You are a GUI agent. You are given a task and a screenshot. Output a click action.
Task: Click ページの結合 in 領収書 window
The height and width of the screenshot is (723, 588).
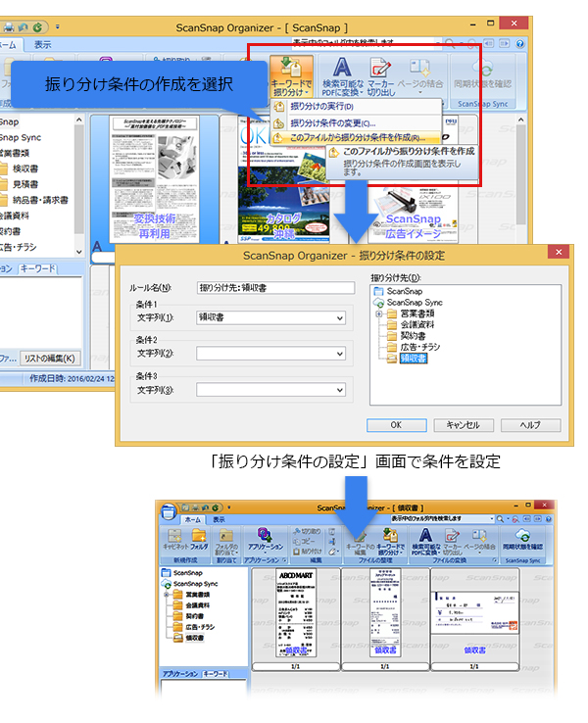pyautogui.click(x=479, y=540)
